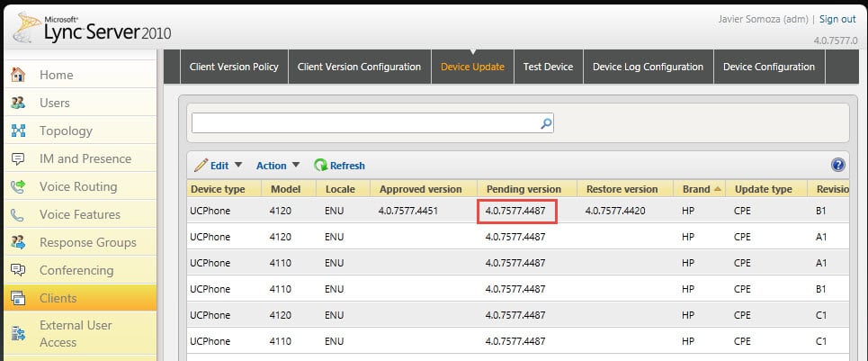Open Client Version Policy tab
This screenshot has width=868, height=361.
pyautogui.click(x=234, y=67)
